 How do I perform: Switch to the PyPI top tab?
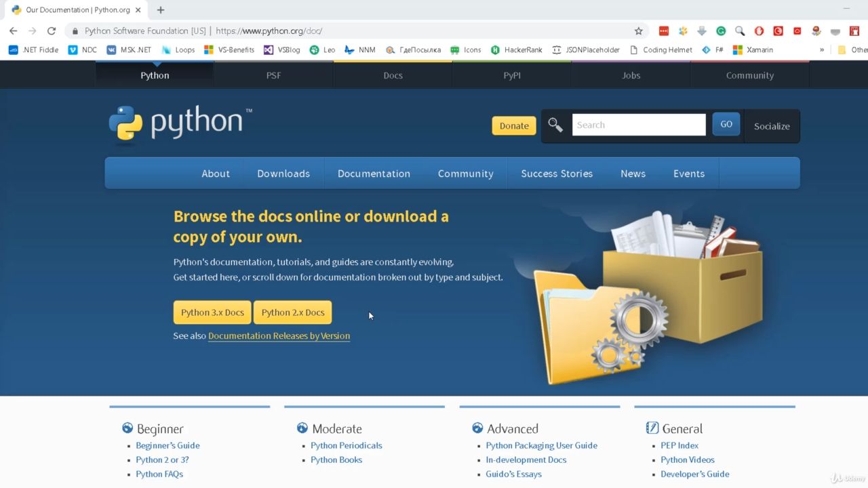tap(512, 75)
